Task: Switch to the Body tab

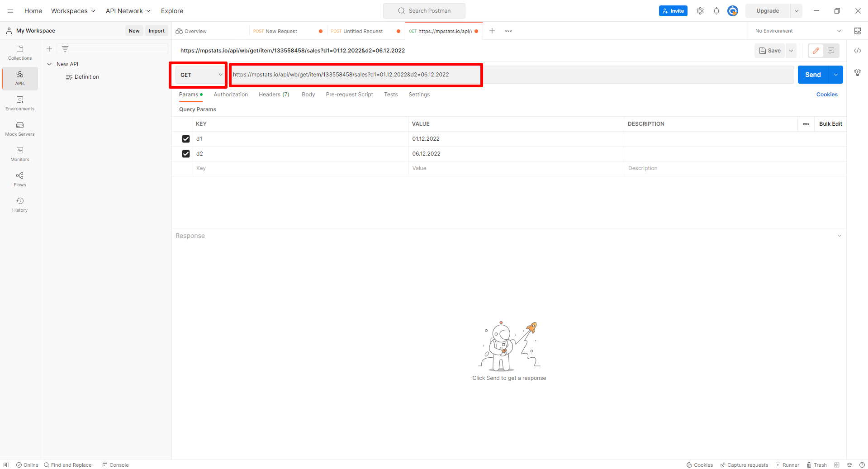Action: pos(308,95)
